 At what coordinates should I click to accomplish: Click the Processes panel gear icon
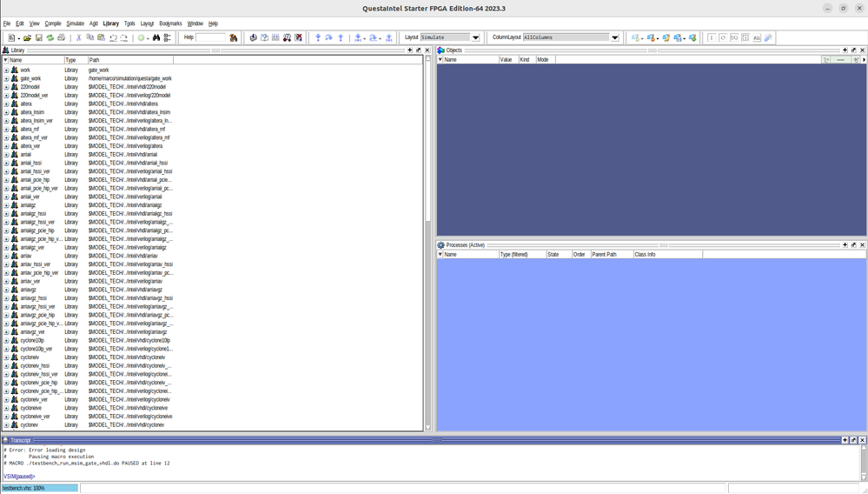pos(441,244)
